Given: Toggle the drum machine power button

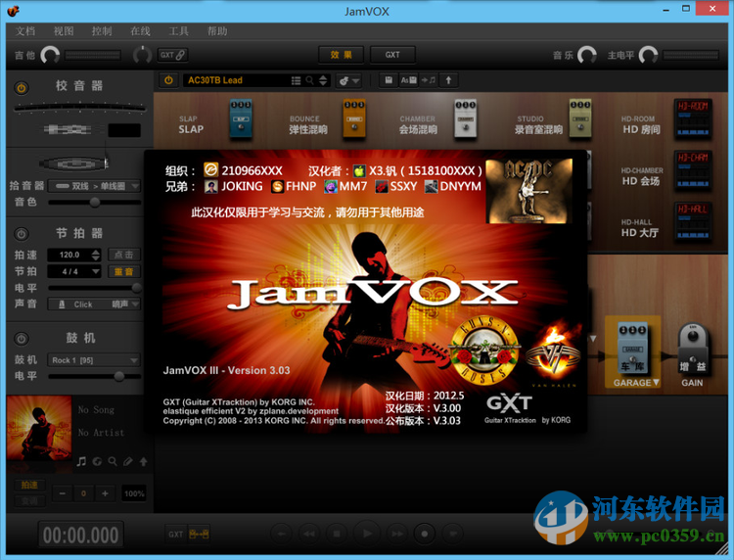Looking at the screenshot, I should [x=22, y=339].
